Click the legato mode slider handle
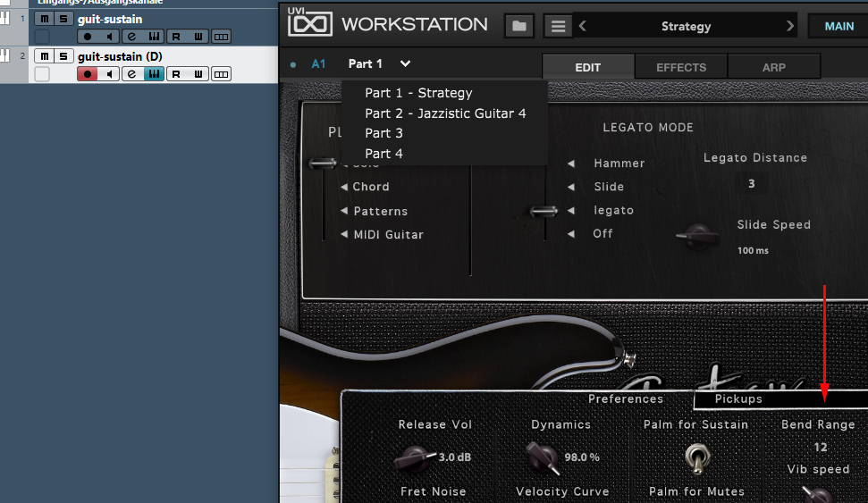Image resolution: width=868 pixels, height=503 pixels. pos(544,211)
